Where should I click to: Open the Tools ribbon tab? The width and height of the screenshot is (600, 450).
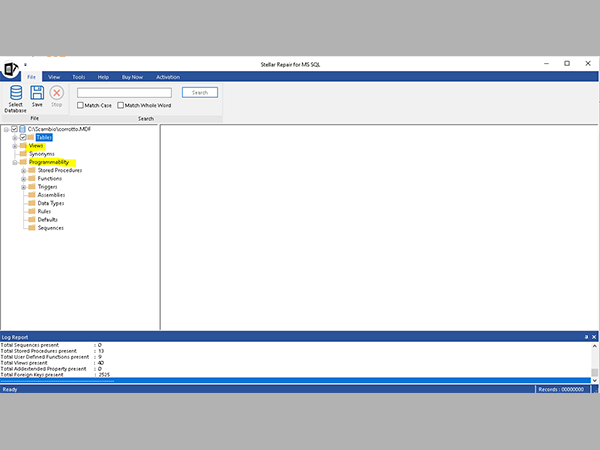pos(79,77)
